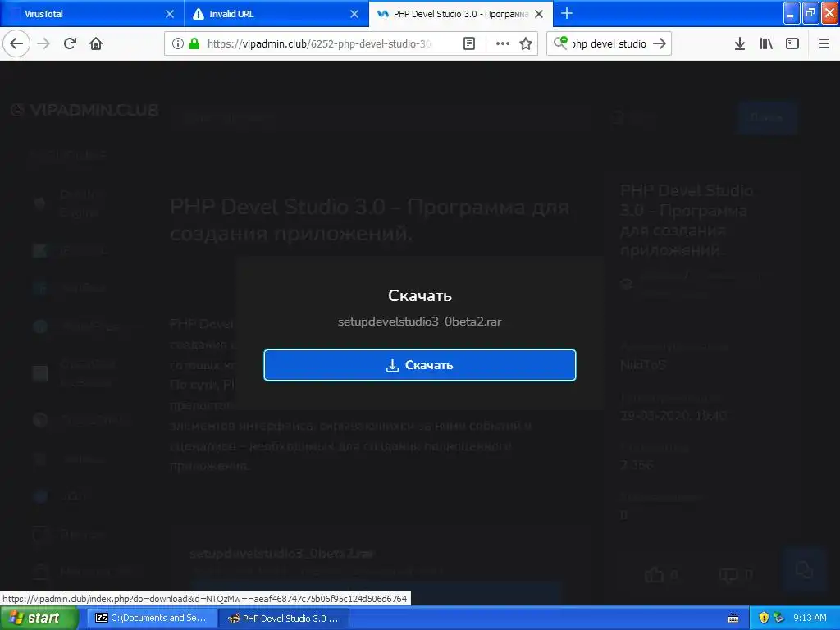The image size is (840, 630).
Task: Open the browser home page
Action: click(x=96, y=43)
